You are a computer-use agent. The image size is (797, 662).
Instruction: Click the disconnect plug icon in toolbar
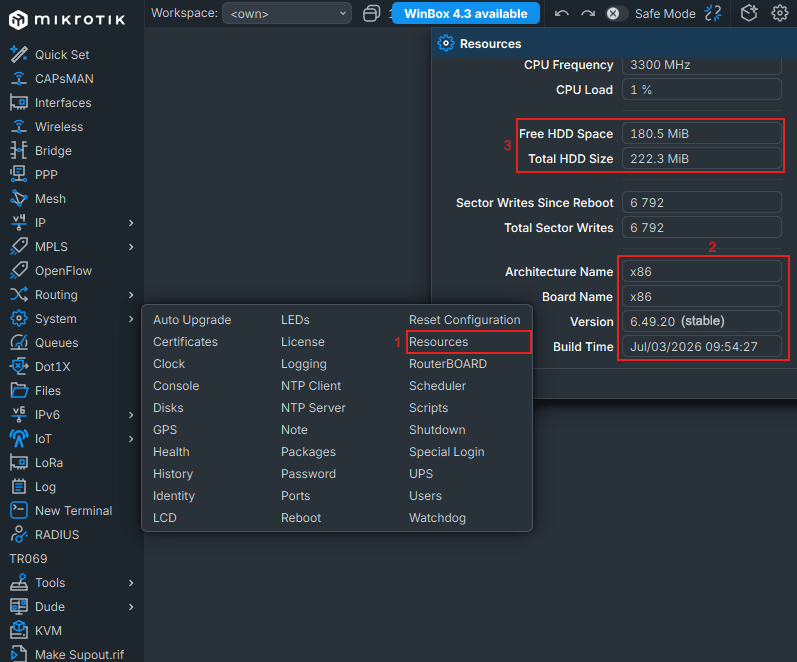click(713, 13)
